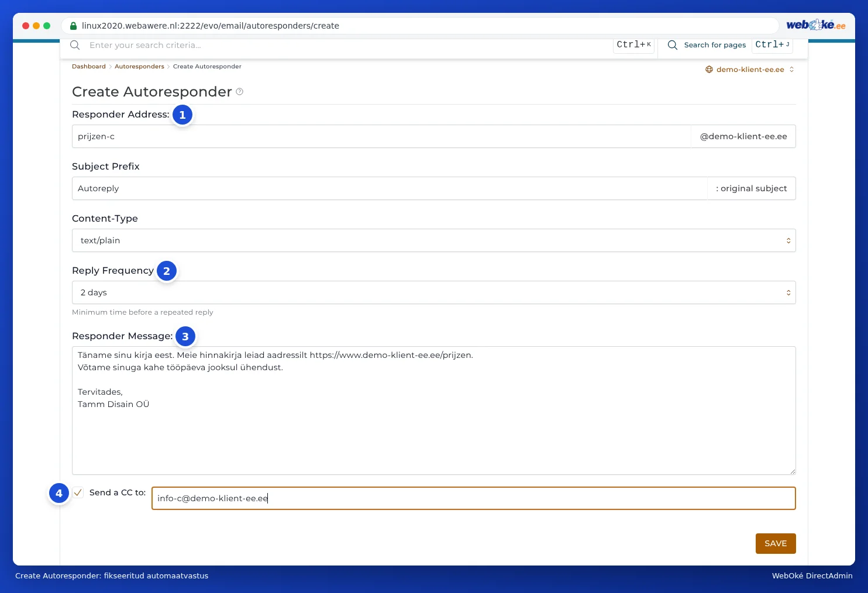Click the lock icon in the address bar

(x=73, y=26)
